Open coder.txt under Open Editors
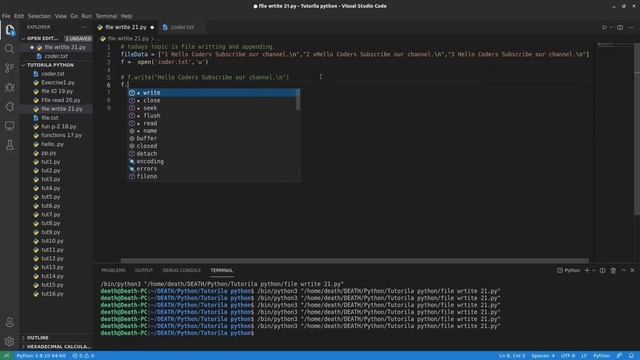640x360 pixels. 56,56
